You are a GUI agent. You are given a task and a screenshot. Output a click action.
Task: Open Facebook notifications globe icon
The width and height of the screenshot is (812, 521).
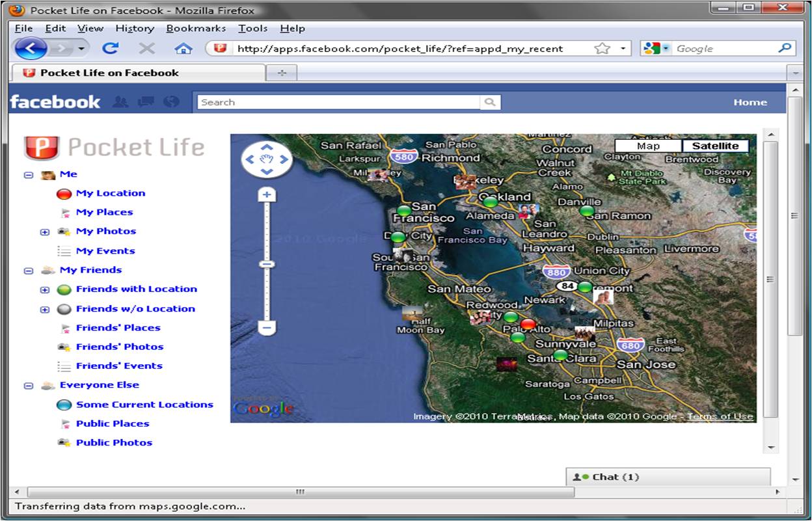click(x=171, y=102)
